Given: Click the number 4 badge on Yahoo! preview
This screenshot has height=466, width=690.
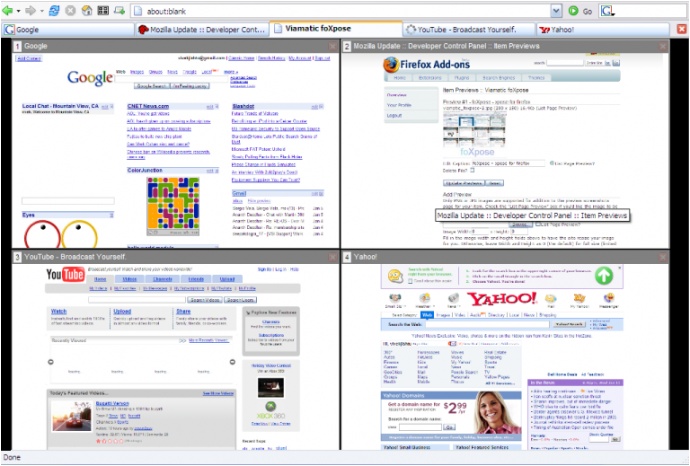Looking at the screenshot, I should (347, 257).
